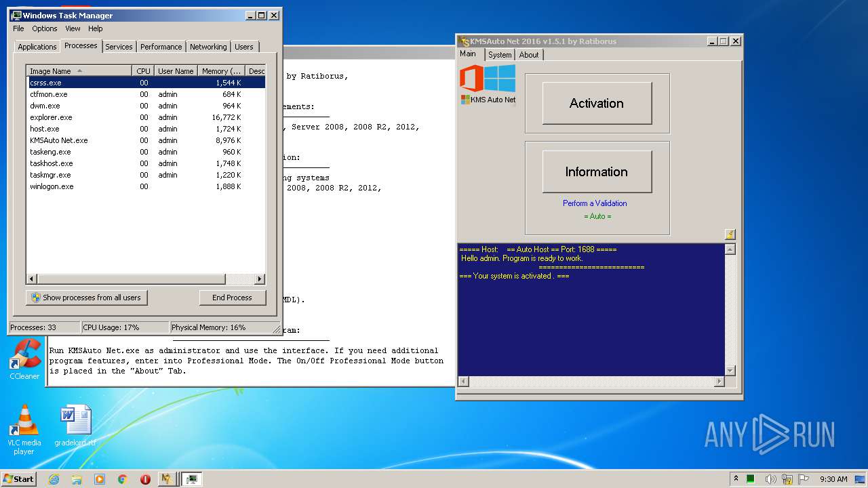Select the winlogon.exe process row

click(x=146, y=186)
